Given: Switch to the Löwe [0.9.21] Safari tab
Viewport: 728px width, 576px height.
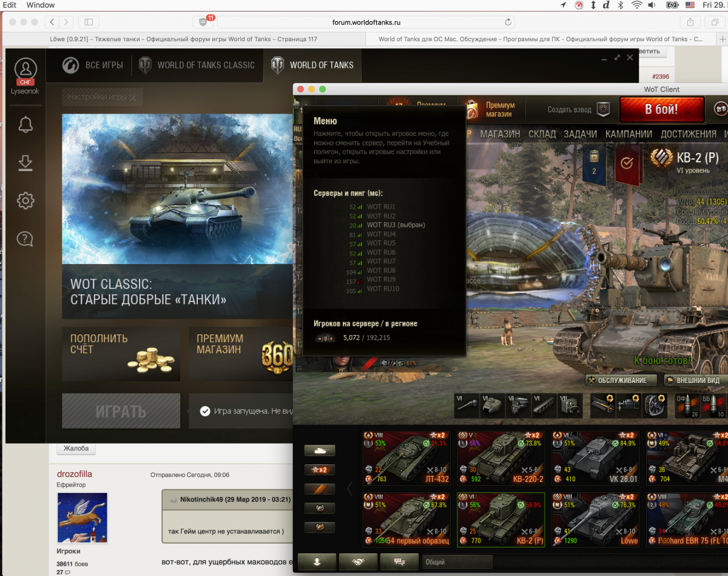Looking at the screenshot, I should point(183,39).
